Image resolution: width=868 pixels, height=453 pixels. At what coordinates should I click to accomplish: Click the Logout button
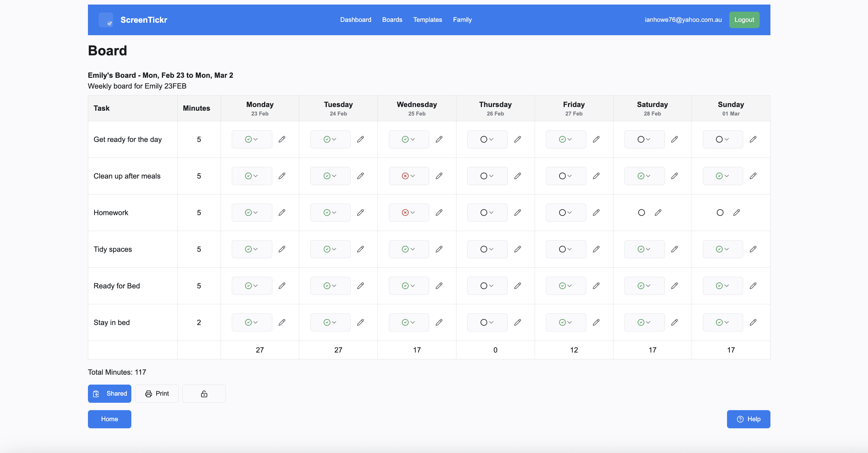pos(744,20)
